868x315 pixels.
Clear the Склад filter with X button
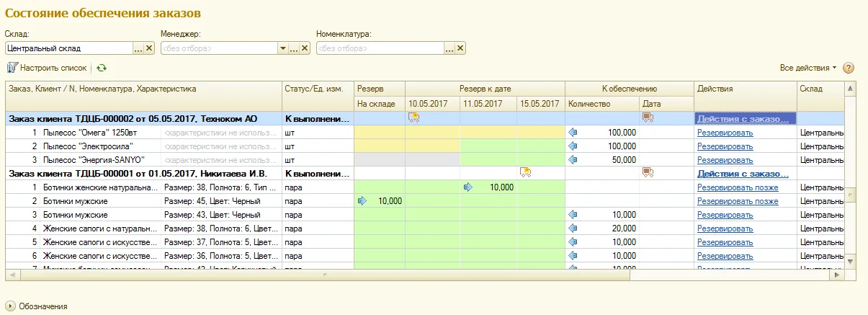coord(150,48)
